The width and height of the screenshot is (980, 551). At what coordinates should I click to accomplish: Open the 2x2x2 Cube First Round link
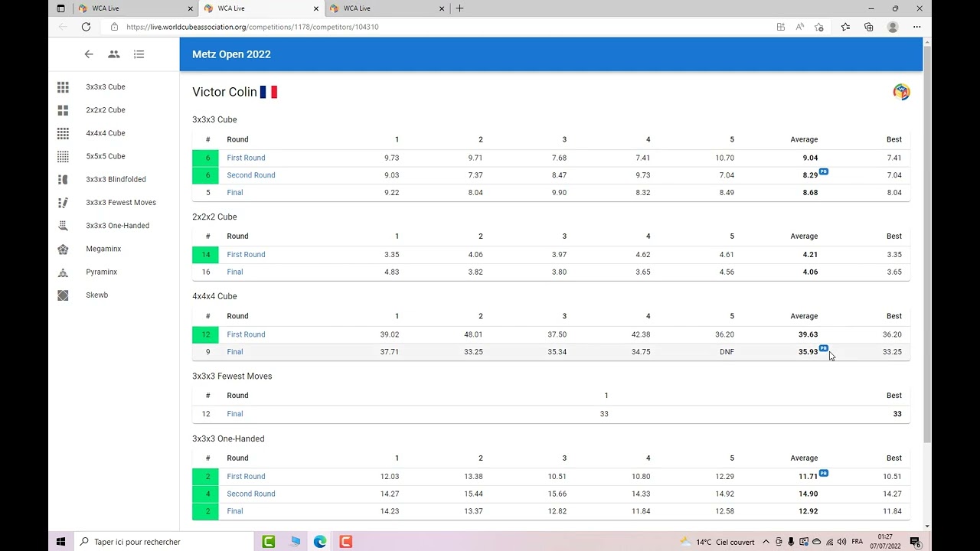tap(246, 255)
